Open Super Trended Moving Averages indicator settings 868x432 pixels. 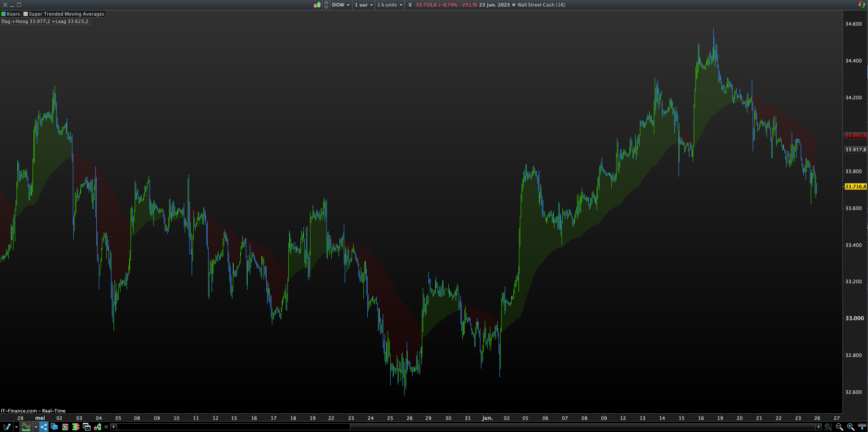pyautogui.click(x=67, y=14)
